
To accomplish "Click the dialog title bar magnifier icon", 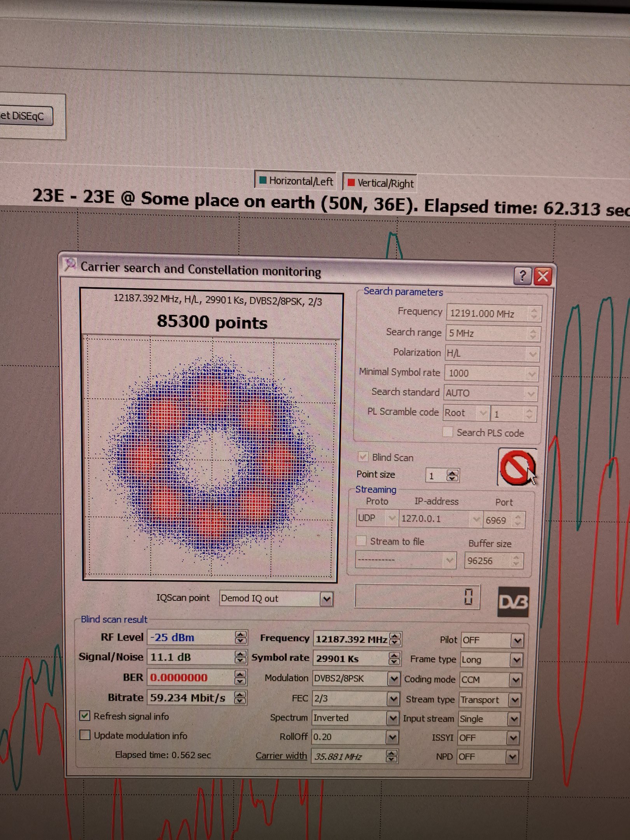I will coord(70,265).
